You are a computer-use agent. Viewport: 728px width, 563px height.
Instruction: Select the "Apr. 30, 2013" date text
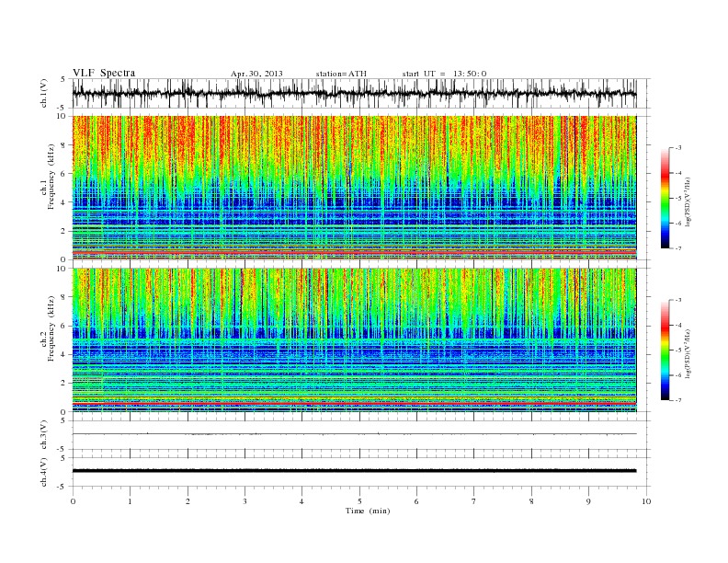tap(256, 74)
